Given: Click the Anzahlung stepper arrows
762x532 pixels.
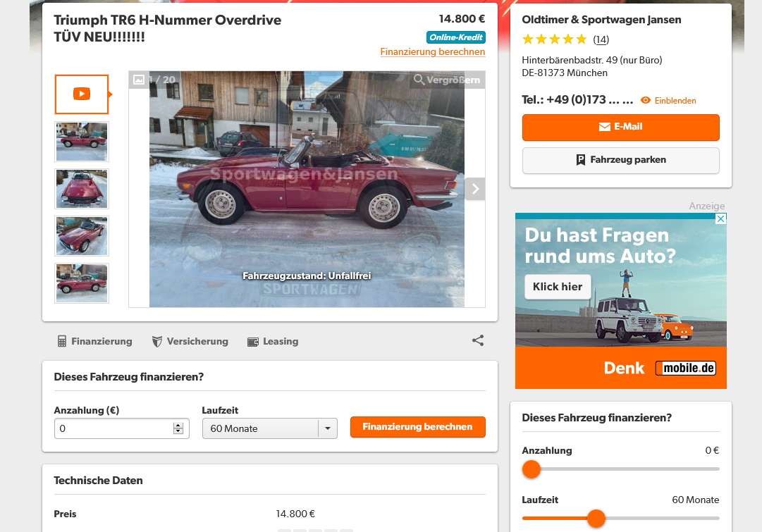Looking at the screenshot, I should pos(178,428).
